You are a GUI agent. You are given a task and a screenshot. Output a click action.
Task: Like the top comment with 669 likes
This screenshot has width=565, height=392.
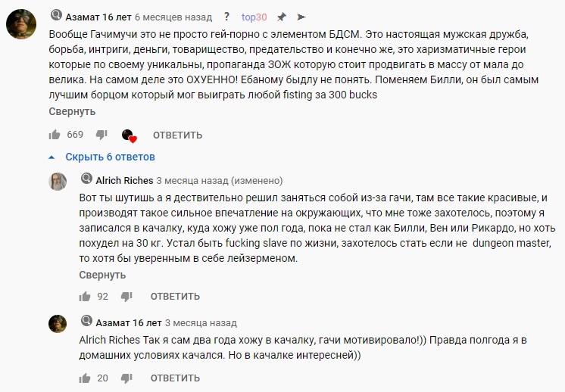coord(55,135)
